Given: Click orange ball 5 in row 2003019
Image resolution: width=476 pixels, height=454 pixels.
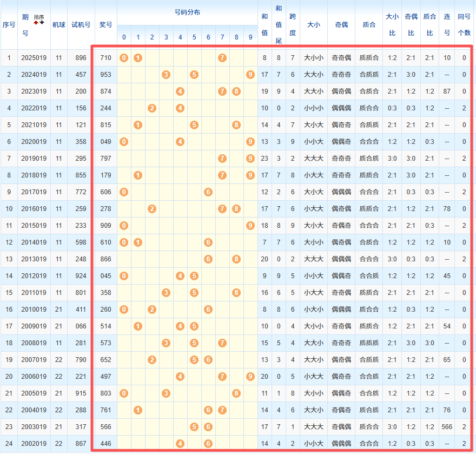Looking at the screenshot, I should tap(194, 427).
